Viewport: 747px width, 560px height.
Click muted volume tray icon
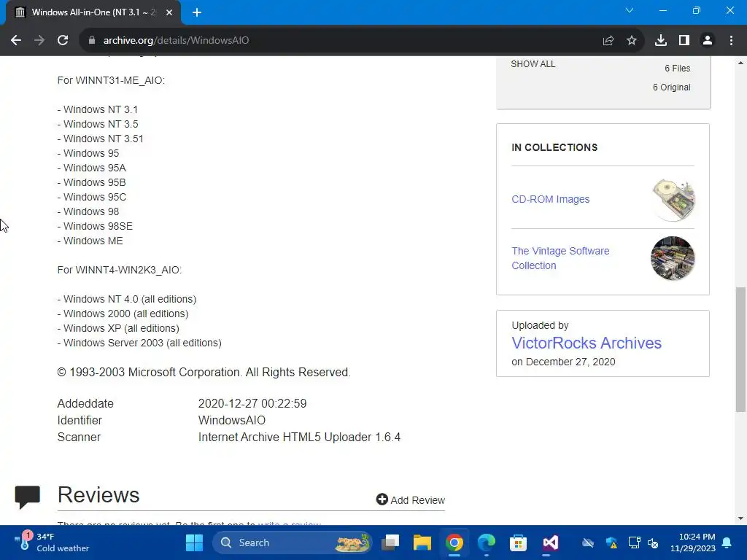[653, 542]
